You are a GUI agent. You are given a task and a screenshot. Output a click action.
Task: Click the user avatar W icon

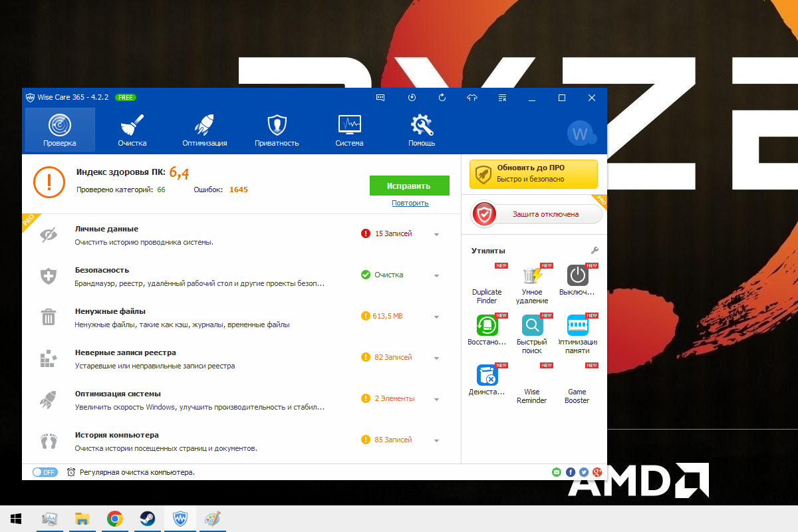(581, 134)
